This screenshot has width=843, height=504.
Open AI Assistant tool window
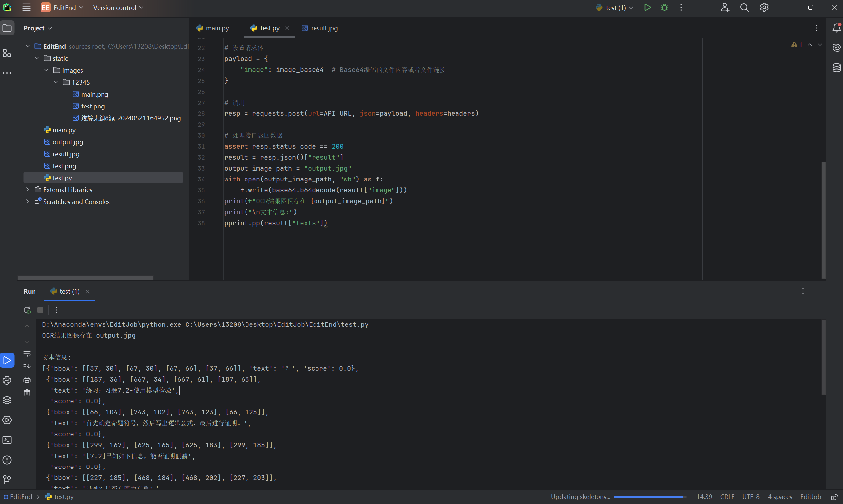click(837, 48)
